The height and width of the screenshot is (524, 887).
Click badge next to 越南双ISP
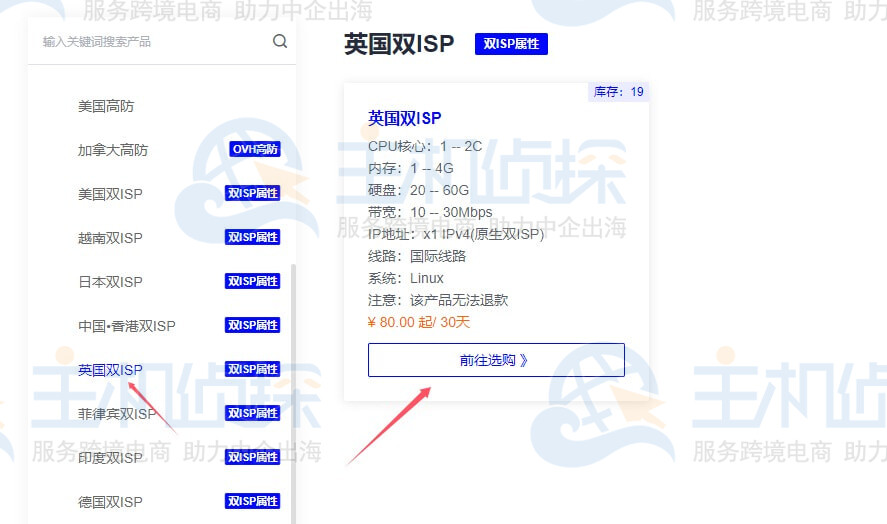[x=252, y=238]
